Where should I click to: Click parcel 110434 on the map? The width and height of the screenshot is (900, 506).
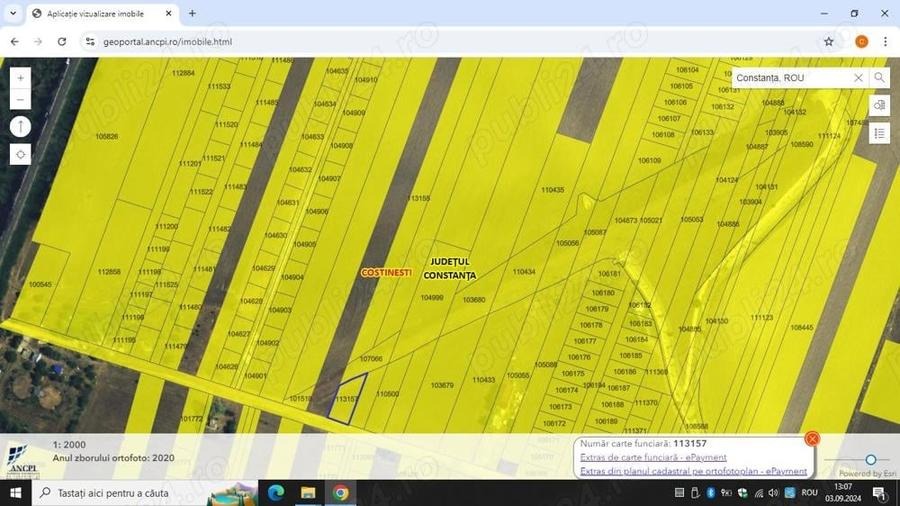tap(523, 272)
